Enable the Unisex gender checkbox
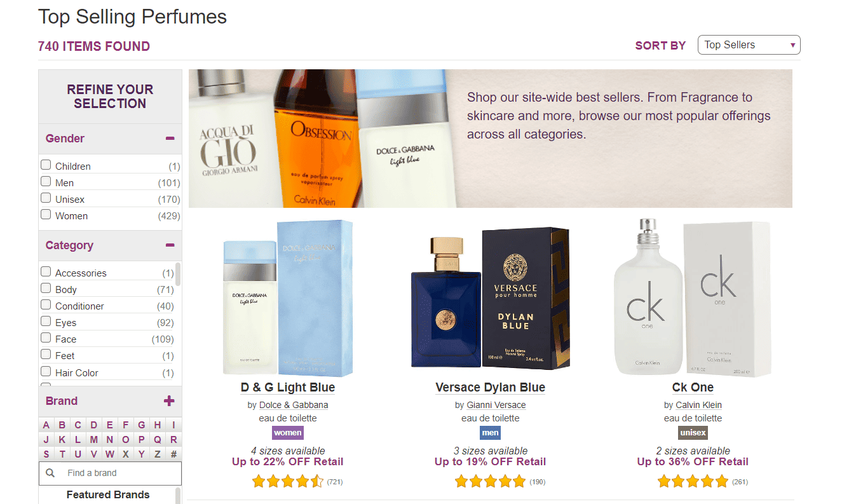The height and width of the screenshot is (504, 849). 46,198
